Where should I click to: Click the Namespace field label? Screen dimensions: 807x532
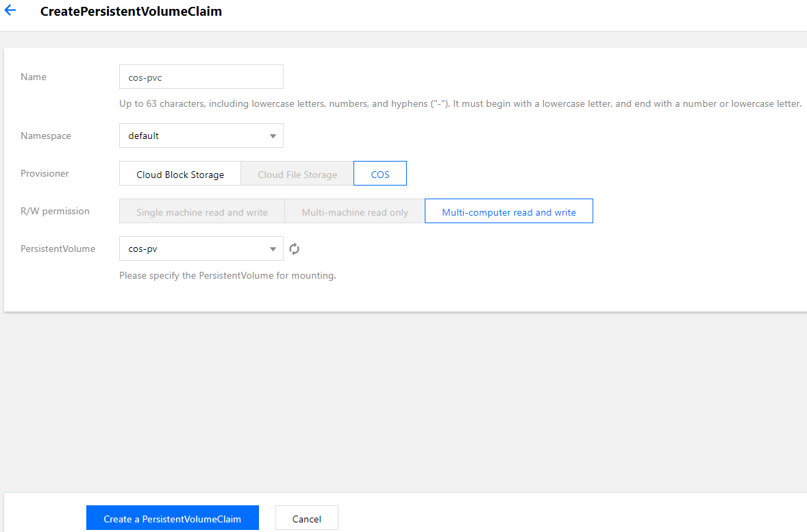[x=46, y=136]
